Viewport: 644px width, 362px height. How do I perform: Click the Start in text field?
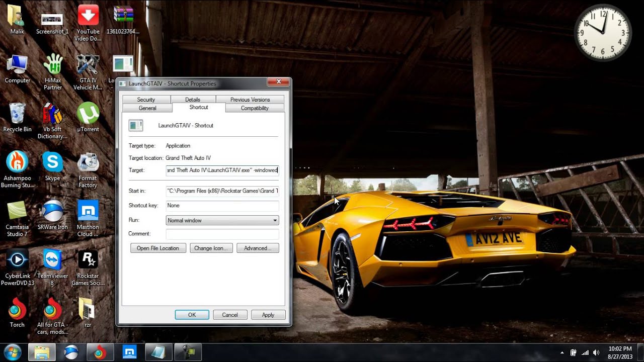pyautogui.click(x=222, y=191)
